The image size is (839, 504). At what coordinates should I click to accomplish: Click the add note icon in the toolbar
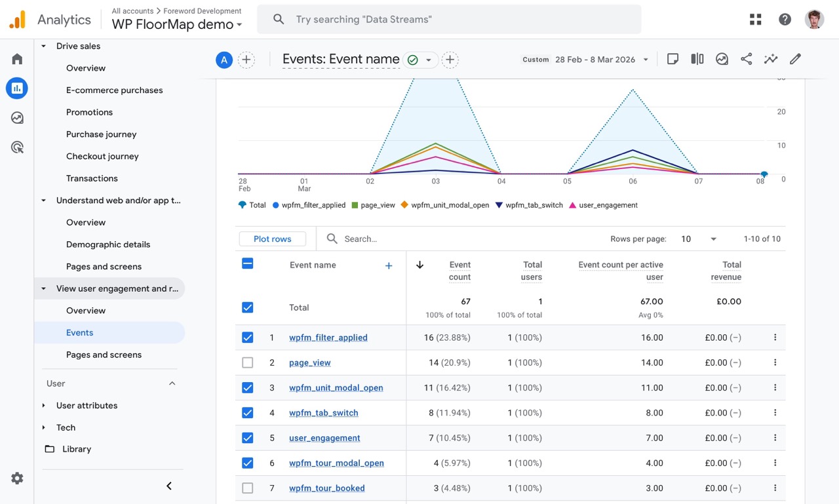(x=673, y=59)
